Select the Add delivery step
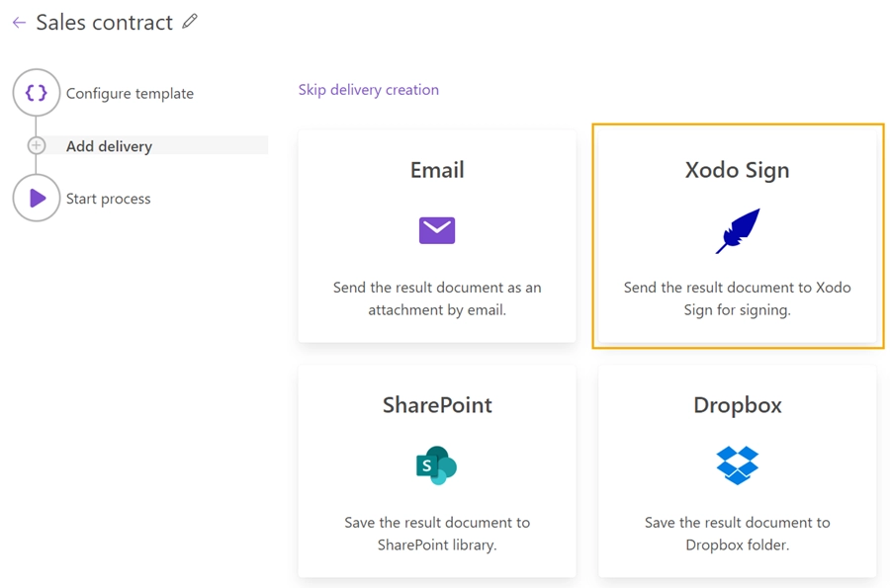Image resolution: width=890 pixels, height=588 pixels. tap(109, 146)
